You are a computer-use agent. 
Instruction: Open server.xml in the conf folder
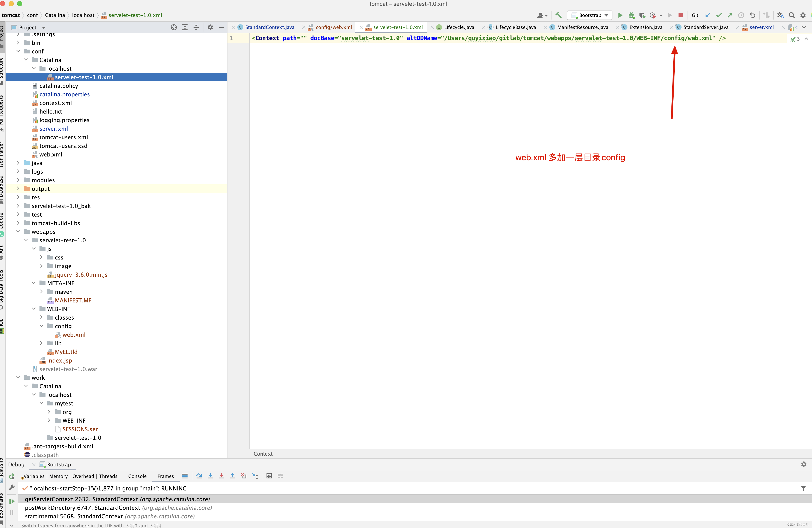pyautogui.click(x=54, y=129)
